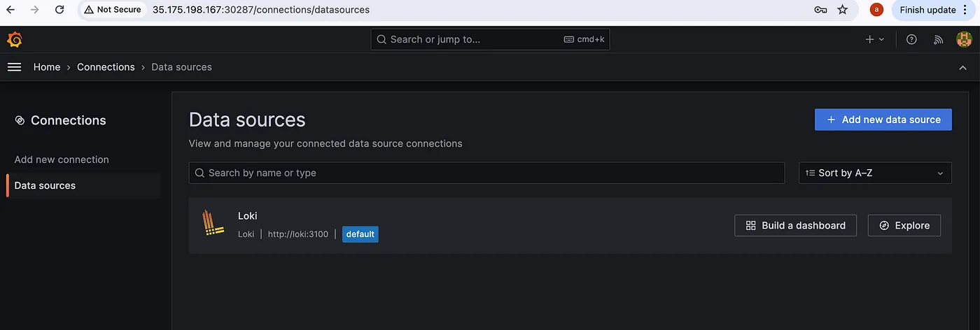Open the Sort by A–Z dropdown
The height and width of the screenshot is (330, 980).
pyautogui.click(x=875, y=173)
